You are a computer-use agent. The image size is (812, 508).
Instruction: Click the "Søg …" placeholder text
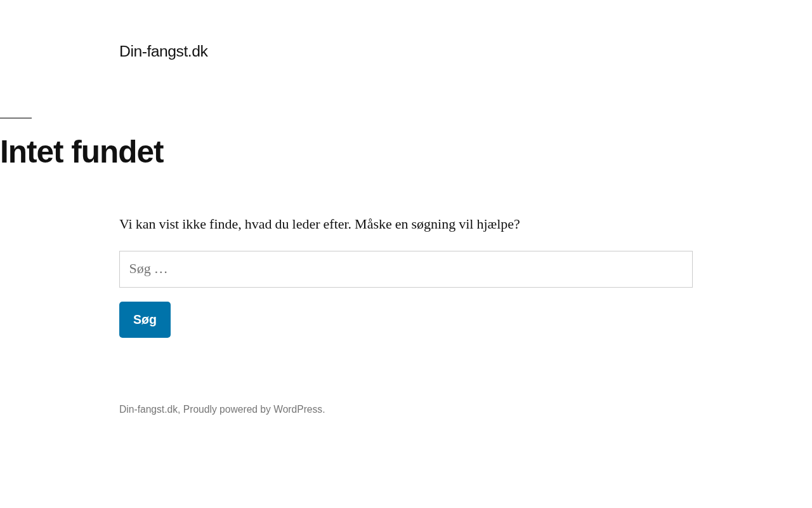tap(148, 269)
